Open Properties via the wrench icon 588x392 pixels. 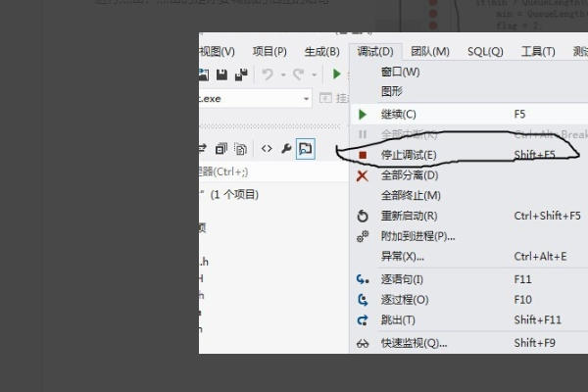coord(286,149)
